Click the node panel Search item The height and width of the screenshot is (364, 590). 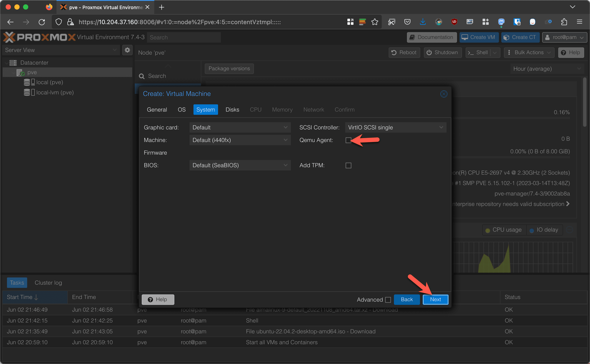coord(167,76)
